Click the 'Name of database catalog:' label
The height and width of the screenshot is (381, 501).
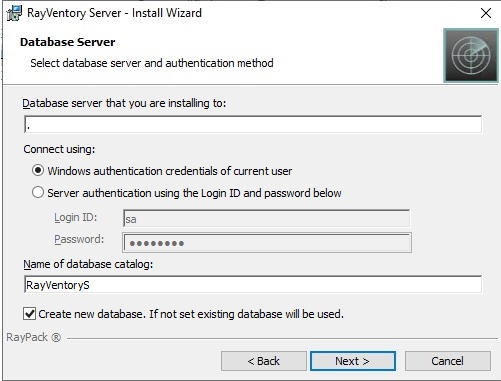click(88, 264)
